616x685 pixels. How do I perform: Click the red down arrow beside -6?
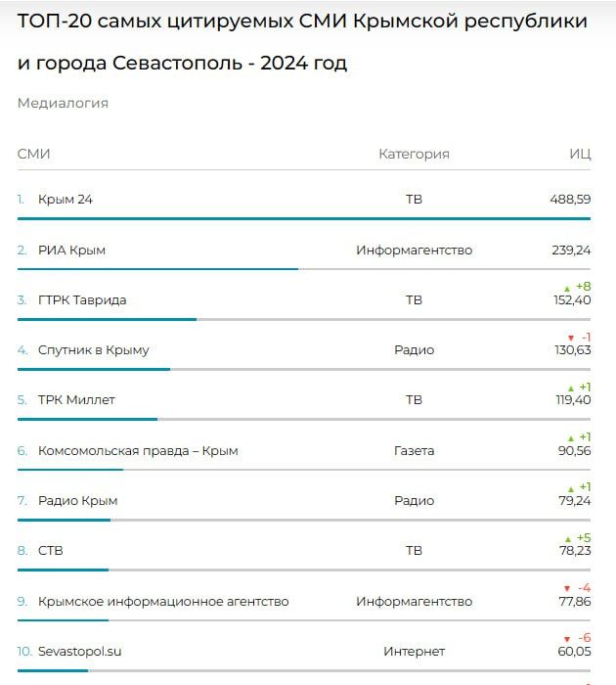(x=567, y=638)
